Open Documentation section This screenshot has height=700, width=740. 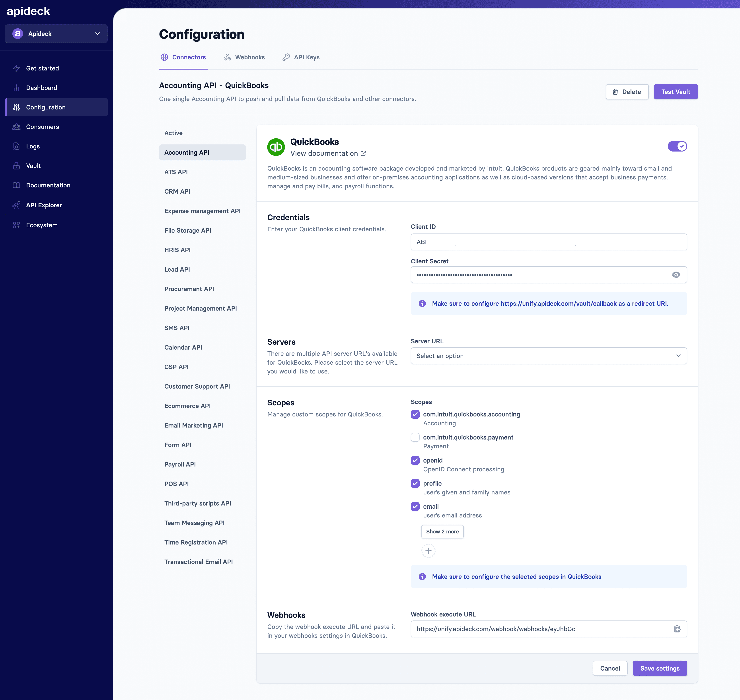click(x=47, y=185)
